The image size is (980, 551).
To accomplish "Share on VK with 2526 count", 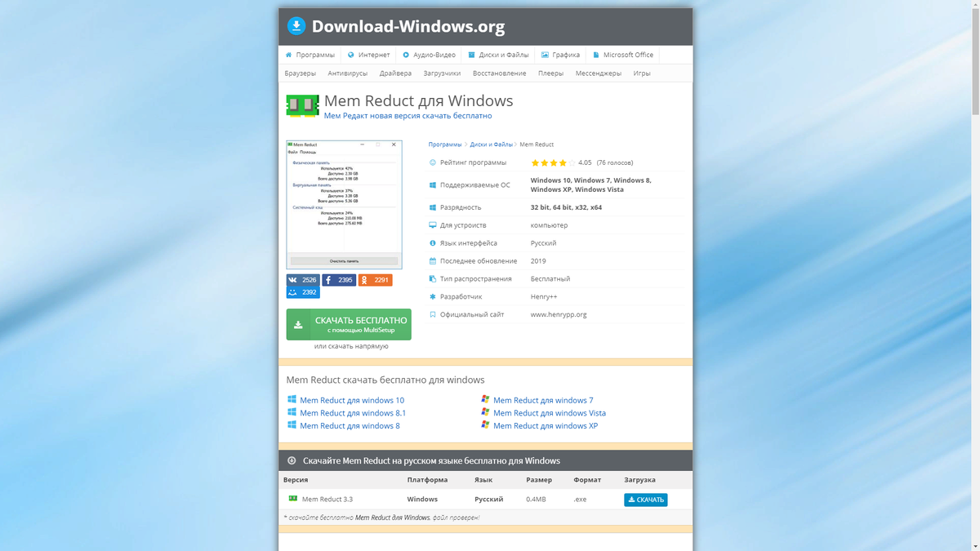I will point(302,280).
